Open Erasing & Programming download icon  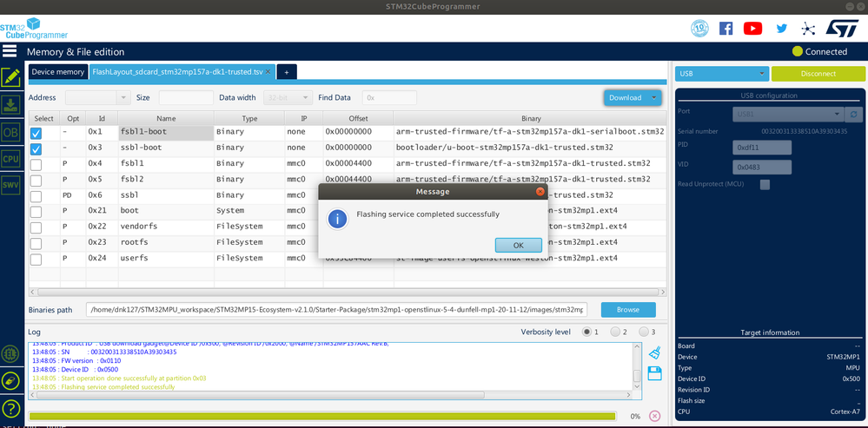tap(10, 105)
